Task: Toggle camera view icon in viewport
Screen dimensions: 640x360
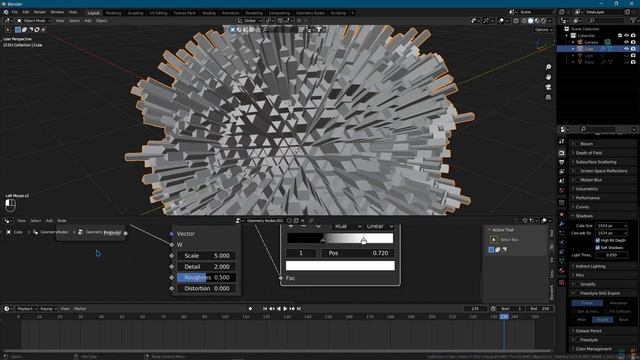Action: click(x=548, y=87)
